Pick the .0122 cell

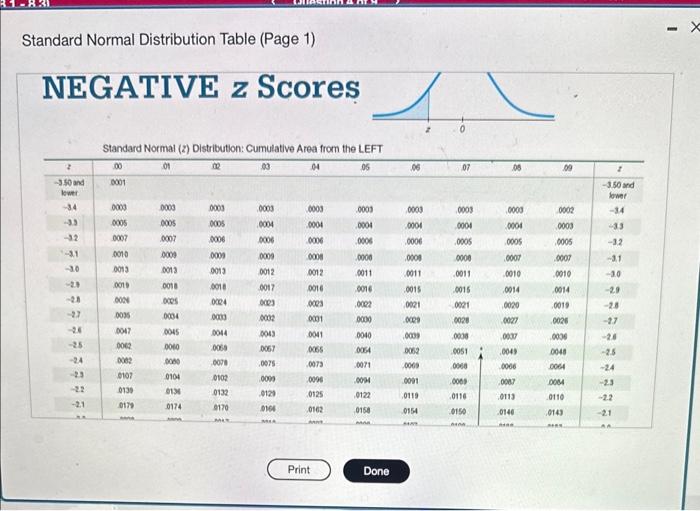coord(363,395)
